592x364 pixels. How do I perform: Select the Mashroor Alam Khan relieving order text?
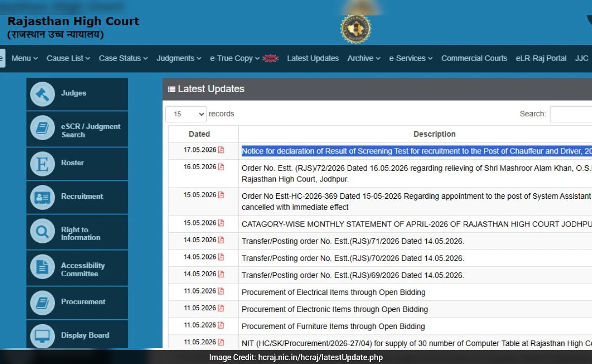[417, 174]
